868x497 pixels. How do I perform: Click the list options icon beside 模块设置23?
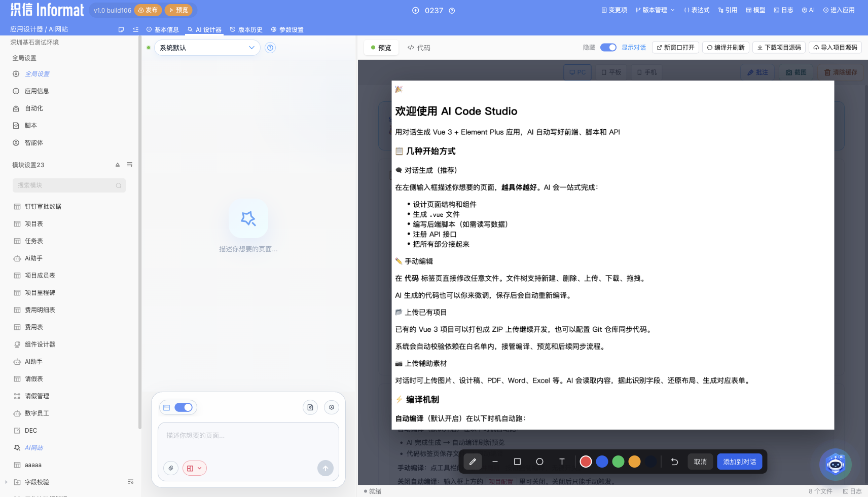[130, 165]
